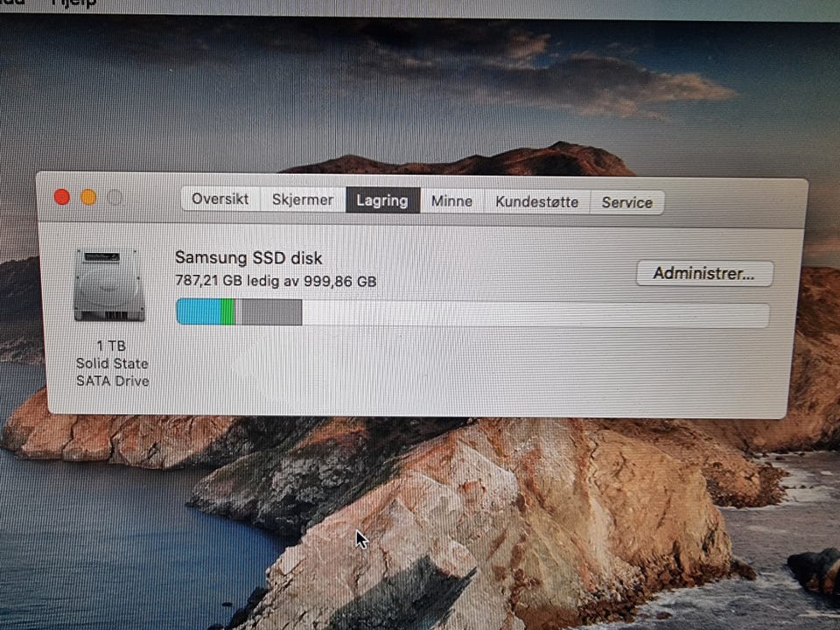
Task: Open the Skjermer tab
Action: pyautogui.click(x=303, y=199)
